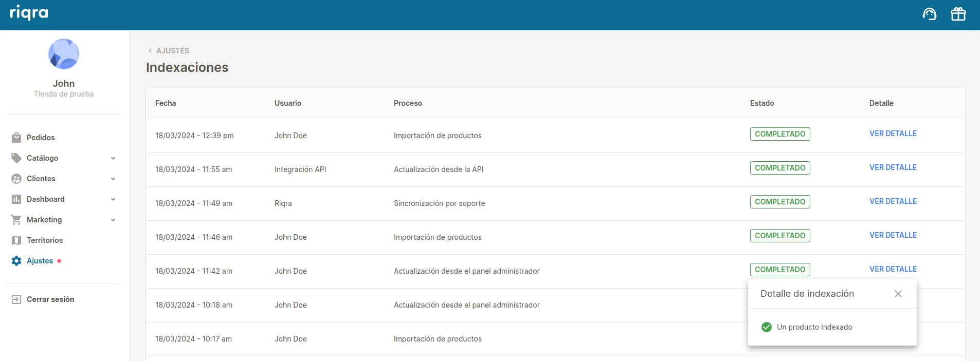
Task: Click the Ajustes gear icon
Action: [x=16, y=261]
